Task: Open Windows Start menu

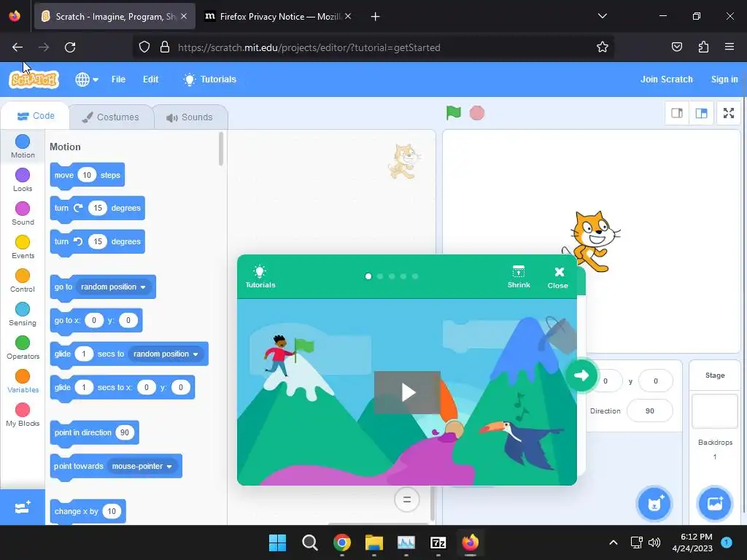Action: (277, 542)
